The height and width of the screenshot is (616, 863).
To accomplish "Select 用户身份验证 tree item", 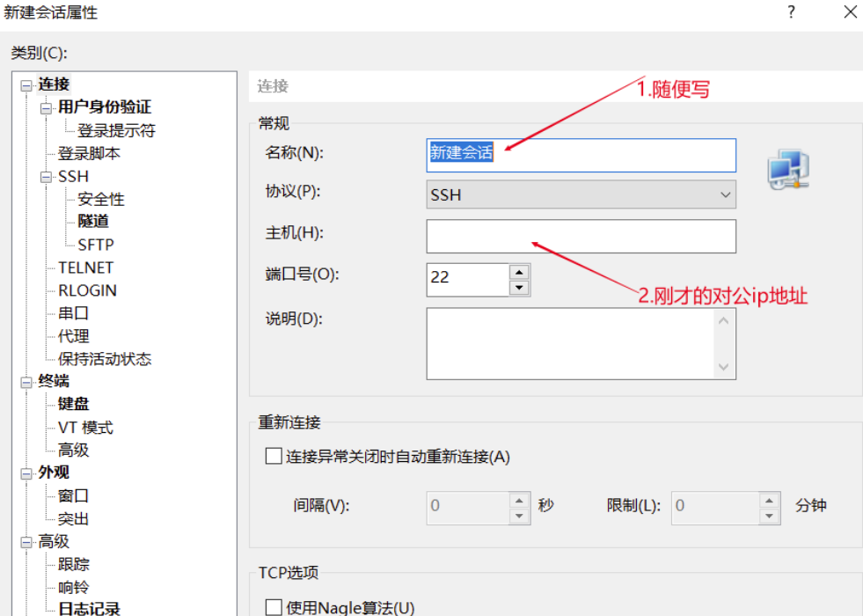I will pos(105,106).
